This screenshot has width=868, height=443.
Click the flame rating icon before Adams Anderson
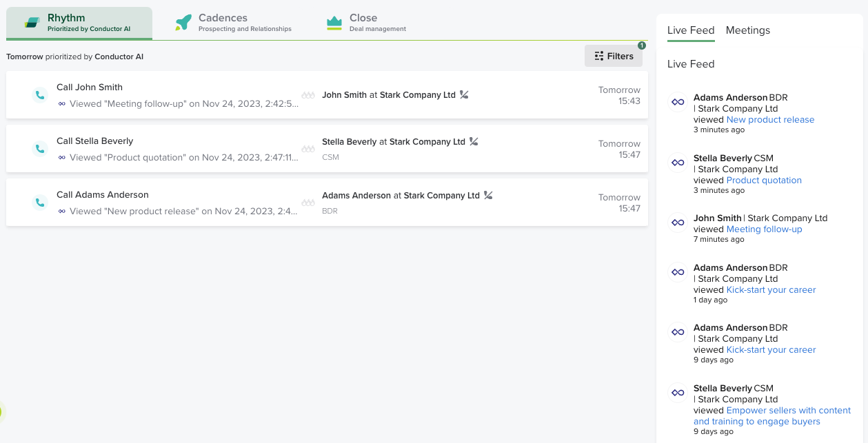(308, 203)
